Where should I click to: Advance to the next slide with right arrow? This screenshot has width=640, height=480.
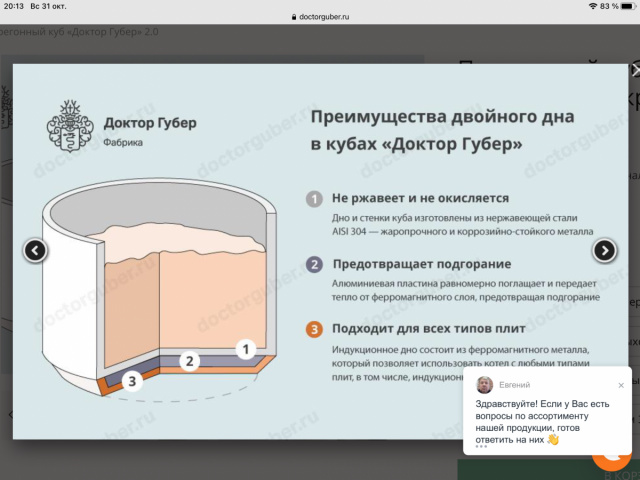[x=604, y=250]
